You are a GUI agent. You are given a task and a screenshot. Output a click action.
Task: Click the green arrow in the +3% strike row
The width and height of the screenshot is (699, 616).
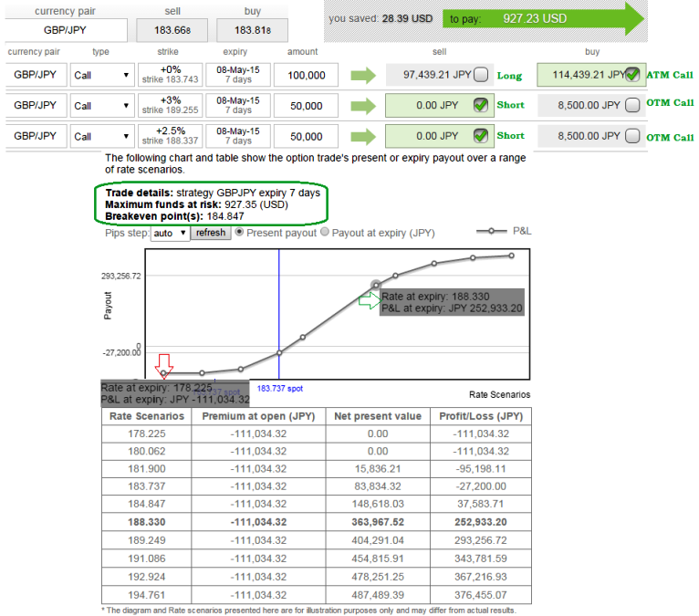(363, 106)
